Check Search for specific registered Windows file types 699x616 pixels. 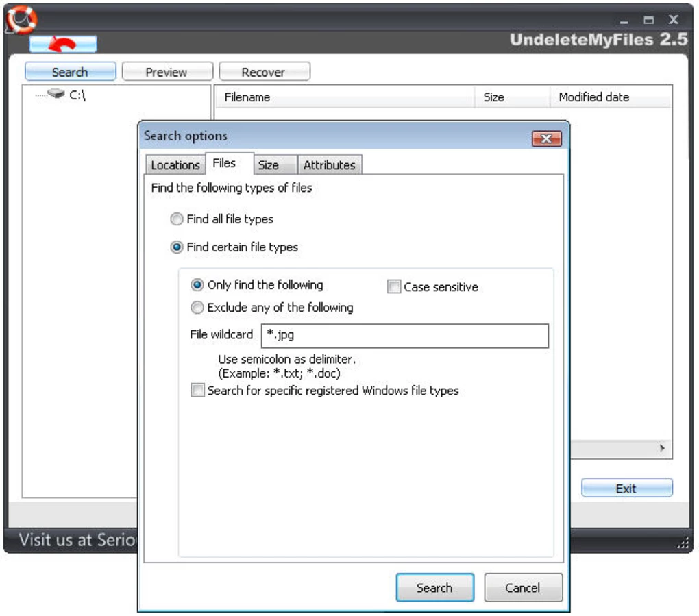tap(197, 390)
